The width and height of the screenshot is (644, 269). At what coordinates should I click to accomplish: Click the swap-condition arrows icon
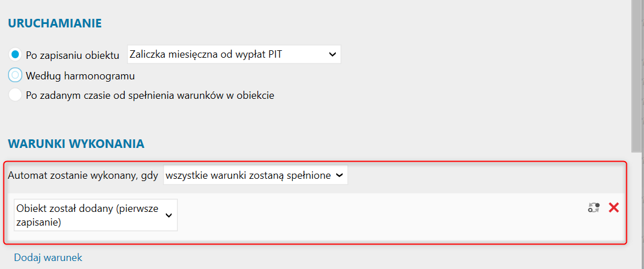[x=594, y=207]
